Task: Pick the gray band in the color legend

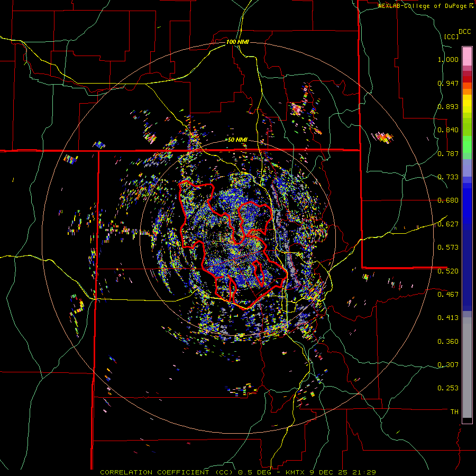Action: coord(467,368)
